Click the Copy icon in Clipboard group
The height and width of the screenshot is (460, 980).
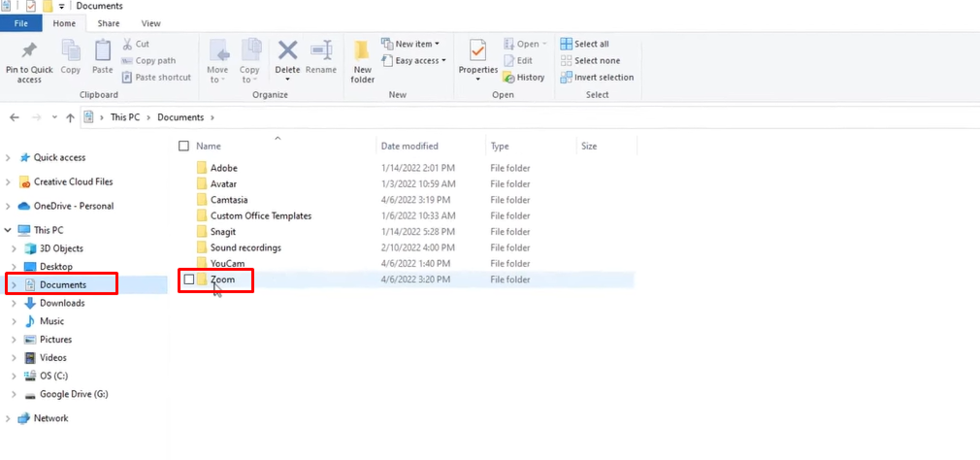(71, 52)
